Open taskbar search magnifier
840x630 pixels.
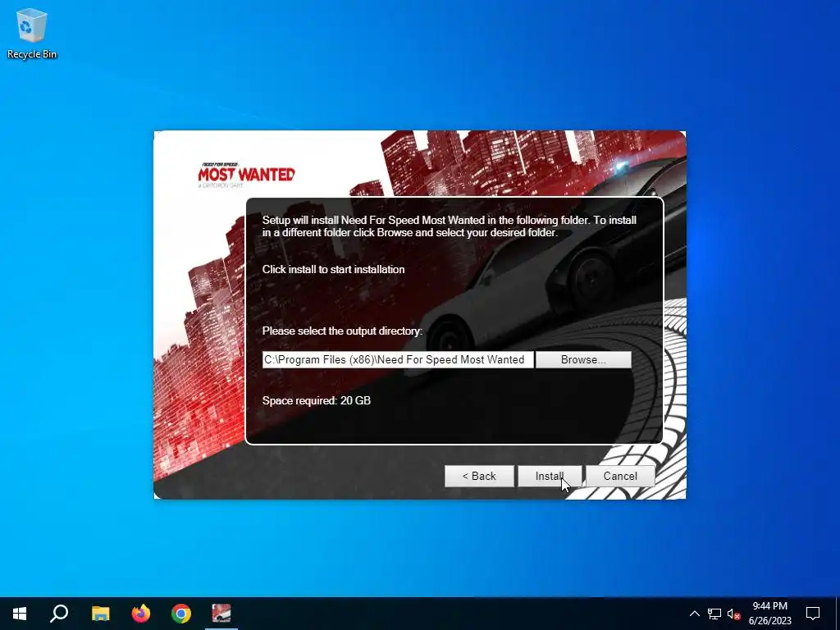[59, 614]
